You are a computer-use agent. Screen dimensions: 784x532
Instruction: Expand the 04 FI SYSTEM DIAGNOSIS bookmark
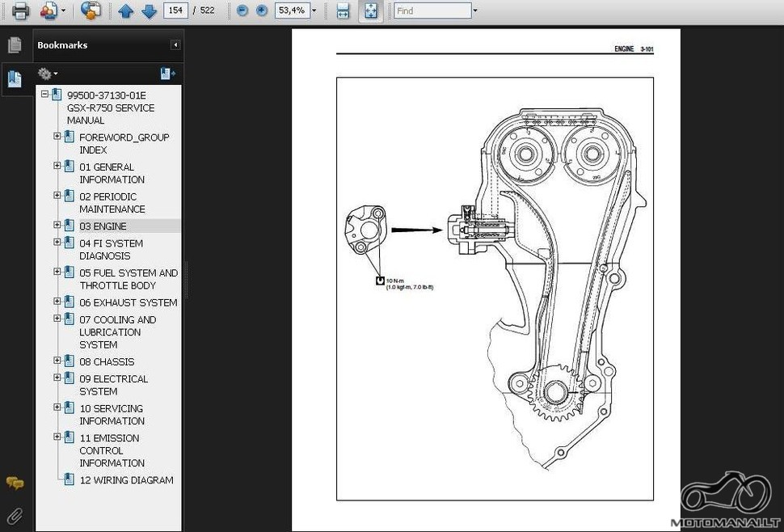(x=57, y=242)
